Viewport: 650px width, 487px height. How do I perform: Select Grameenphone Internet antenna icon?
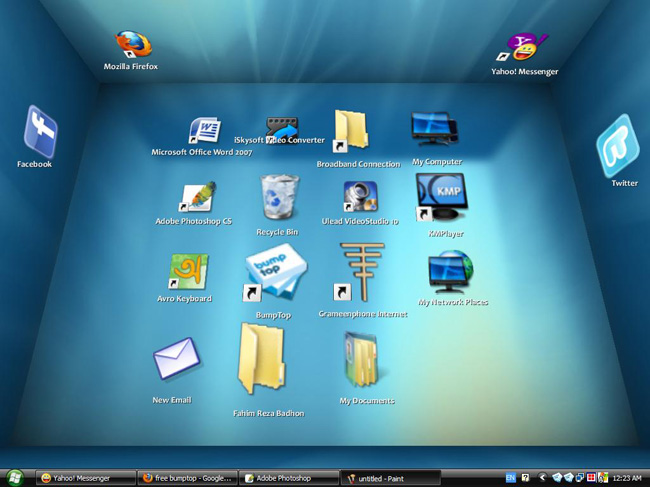click(x=359, y=271)
